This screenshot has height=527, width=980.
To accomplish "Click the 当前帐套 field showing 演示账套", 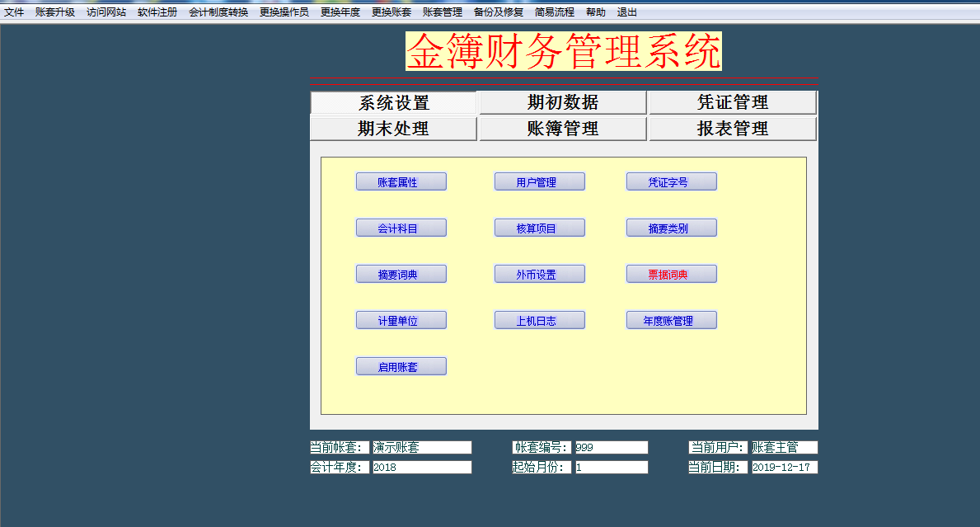I will pos(422,448).
